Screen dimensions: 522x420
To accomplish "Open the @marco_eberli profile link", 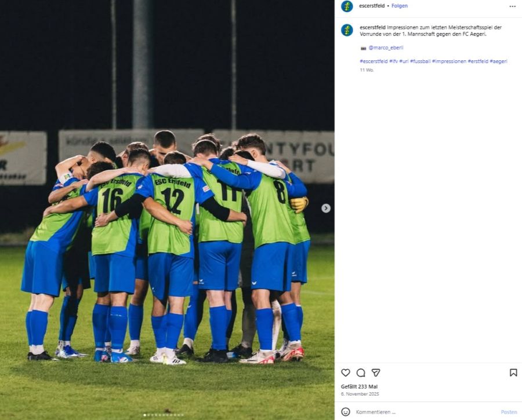I will tap(386, 48).
